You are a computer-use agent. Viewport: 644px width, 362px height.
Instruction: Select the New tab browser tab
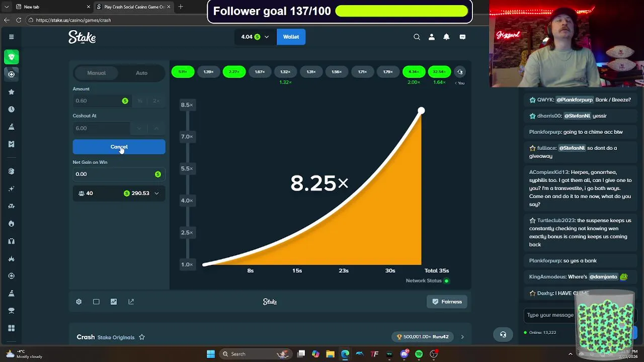coord(52,7)
